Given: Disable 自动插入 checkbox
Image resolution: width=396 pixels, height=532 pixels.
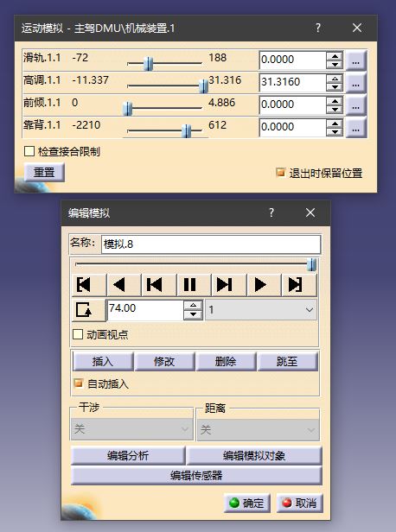Looking at the screenshot, I should 79,383.
